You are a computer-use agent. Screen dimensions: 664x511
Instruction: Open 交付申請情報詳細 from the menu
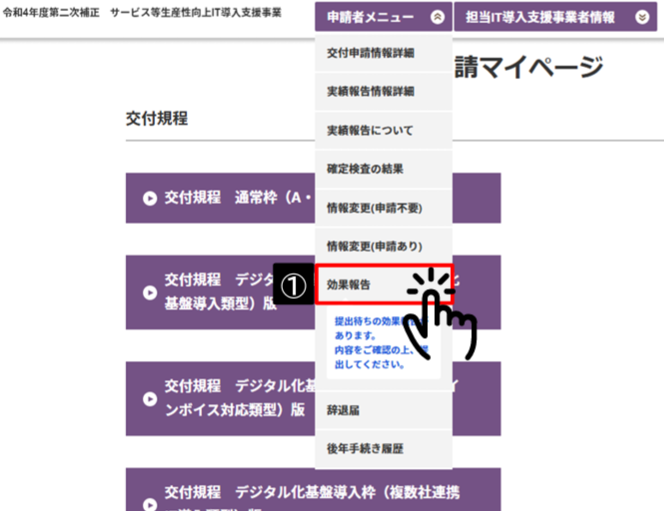tap(370, 52)
